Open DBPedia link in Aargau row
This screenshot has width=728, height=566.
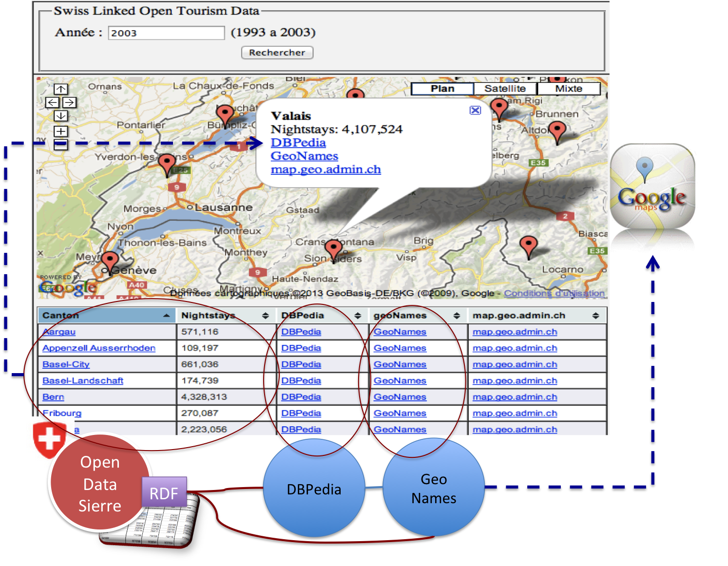(x=301, y=332)
